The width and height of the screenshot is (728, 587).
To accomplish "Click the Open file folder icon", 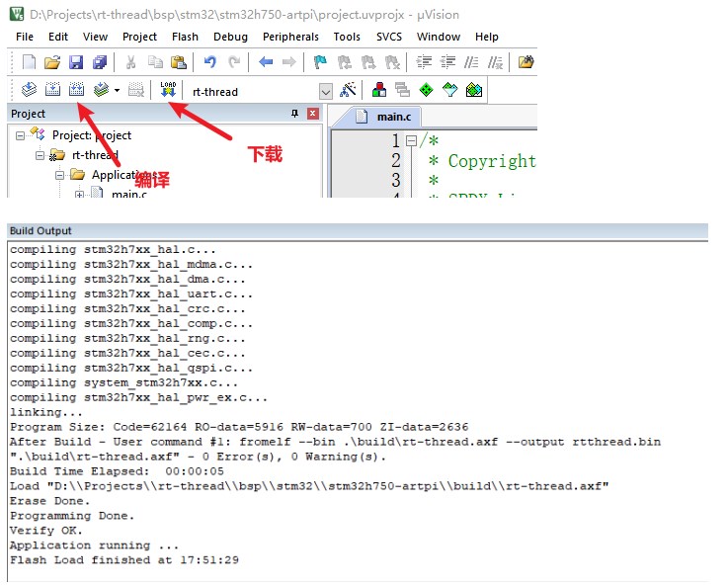I will point(52,62).
